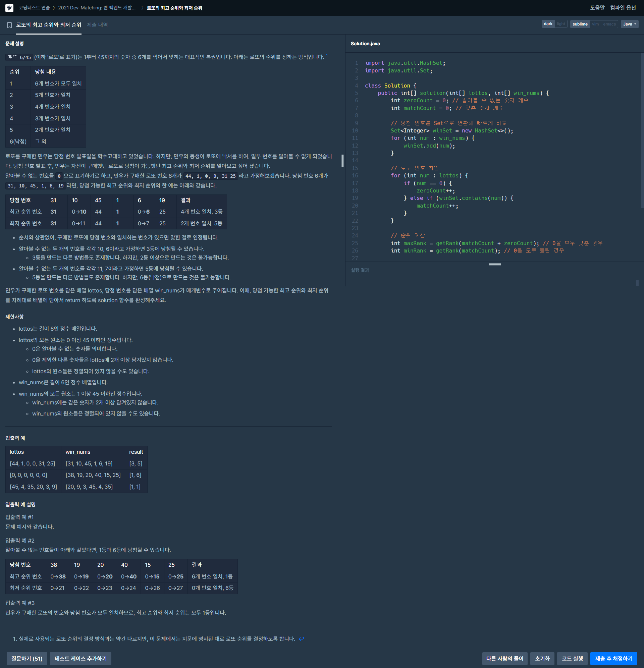Open the 제출 내역 tab

click(97, 25)
